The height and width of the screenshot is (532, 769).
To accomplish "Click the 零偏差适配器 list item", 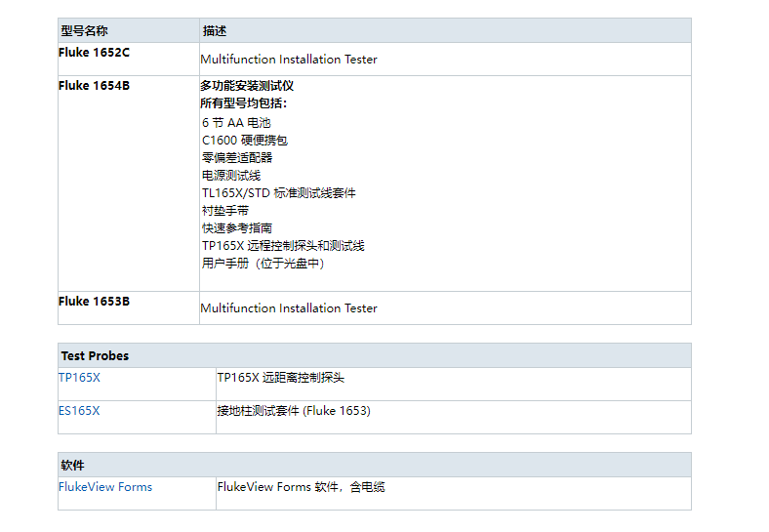I will 237,158.
